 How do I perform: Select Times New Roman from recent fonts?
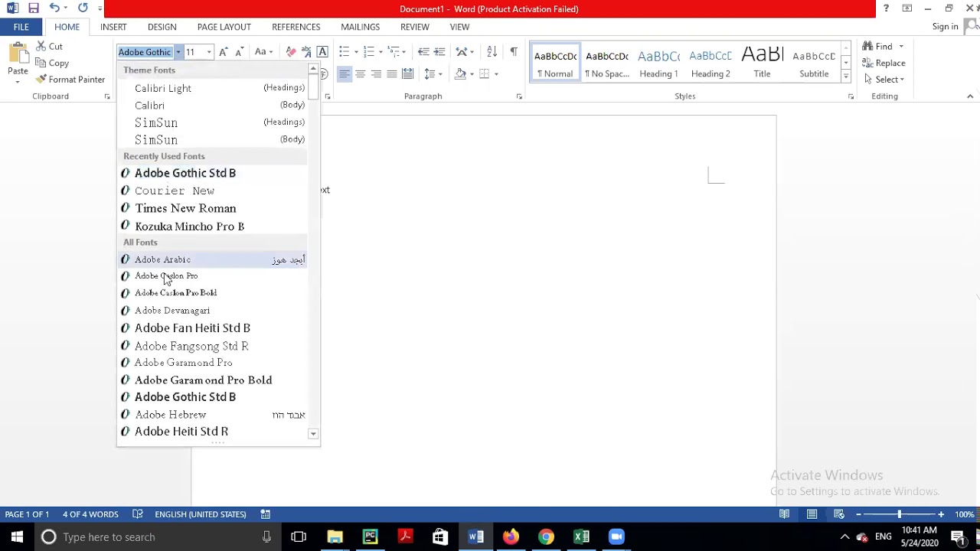click(212, 209)
